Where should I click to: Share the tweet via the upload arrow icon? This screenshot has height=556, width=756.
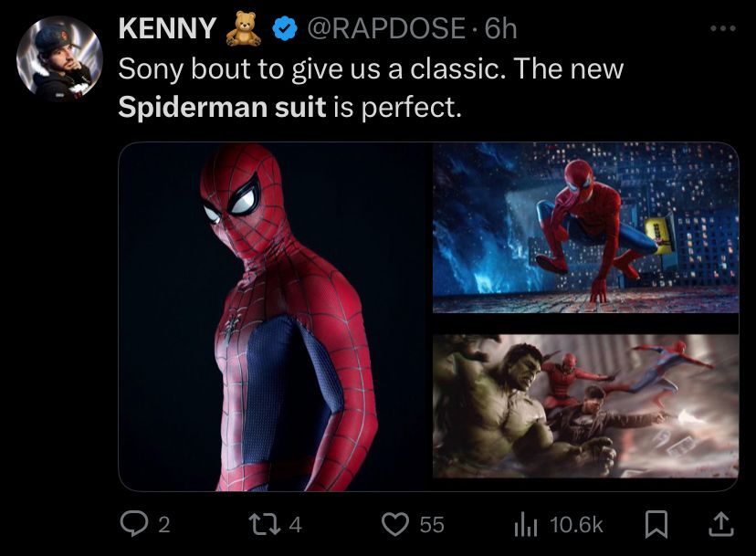[720, 523]
